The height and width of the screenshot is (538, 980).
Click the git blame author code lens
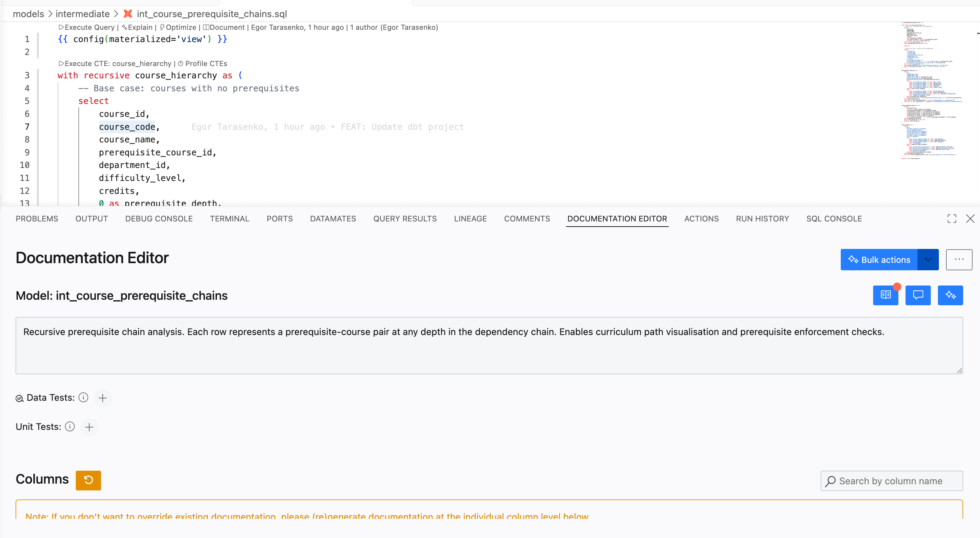(x=345, y=28)
